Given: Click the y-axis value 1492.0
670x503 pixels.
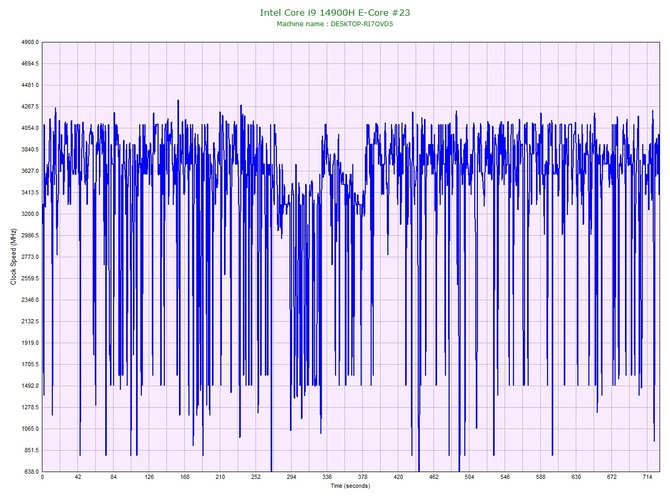Looking at the screenshot, I should coord(30,386).
